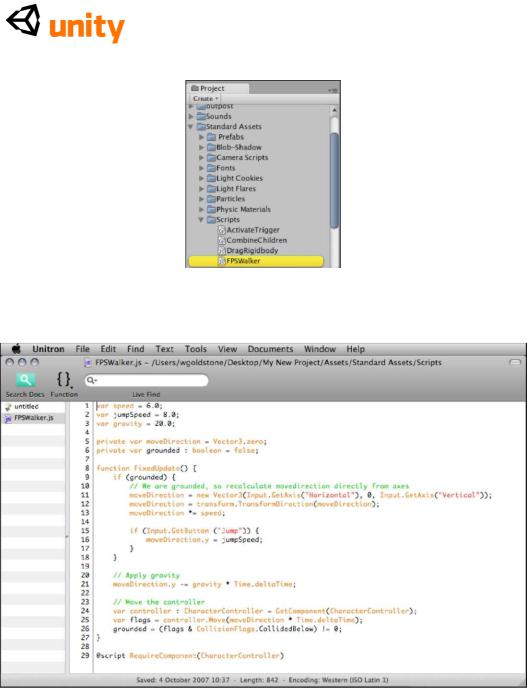527x688 pixels.
Task: Click the Fonts folder icon
Action: (212, 168)
